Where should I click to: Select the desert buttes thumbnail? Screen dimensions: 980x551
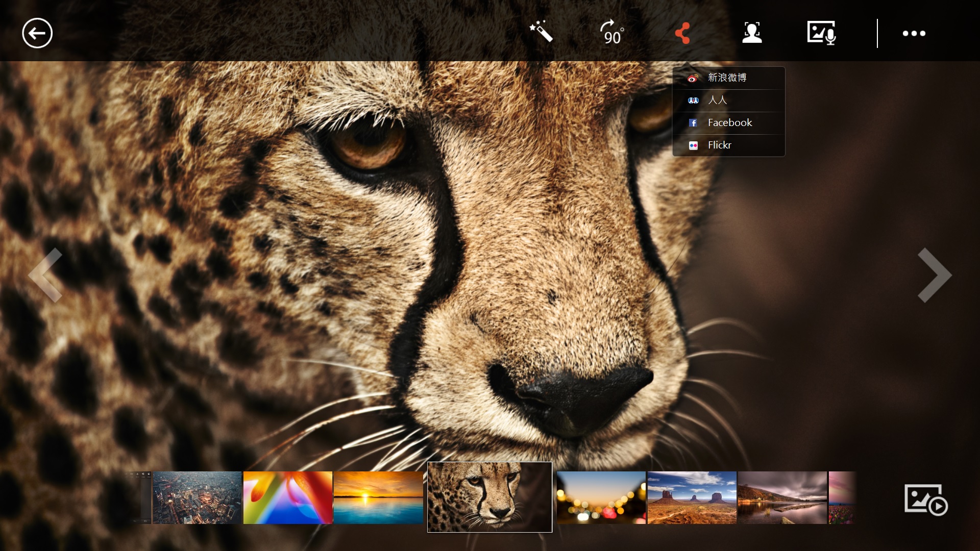pos(692,497)
